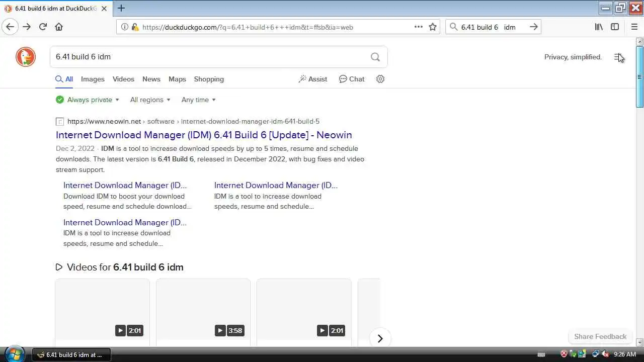Open sublink beneath 'Download IDM to boost' entry
Viewport: 644px width, 362px height.
pos(125,222)
